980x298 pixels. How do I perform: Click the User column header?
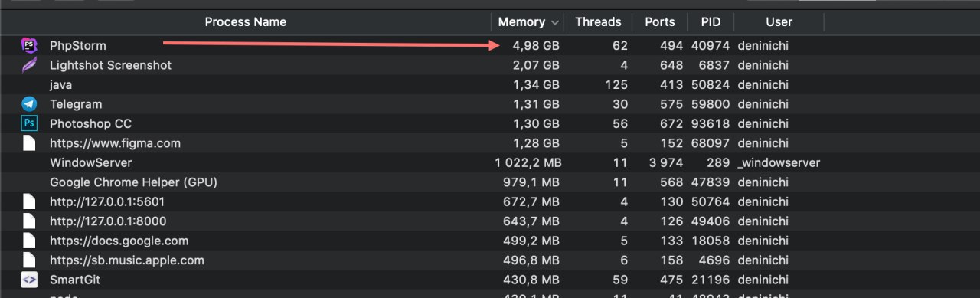tap(779, 22)
